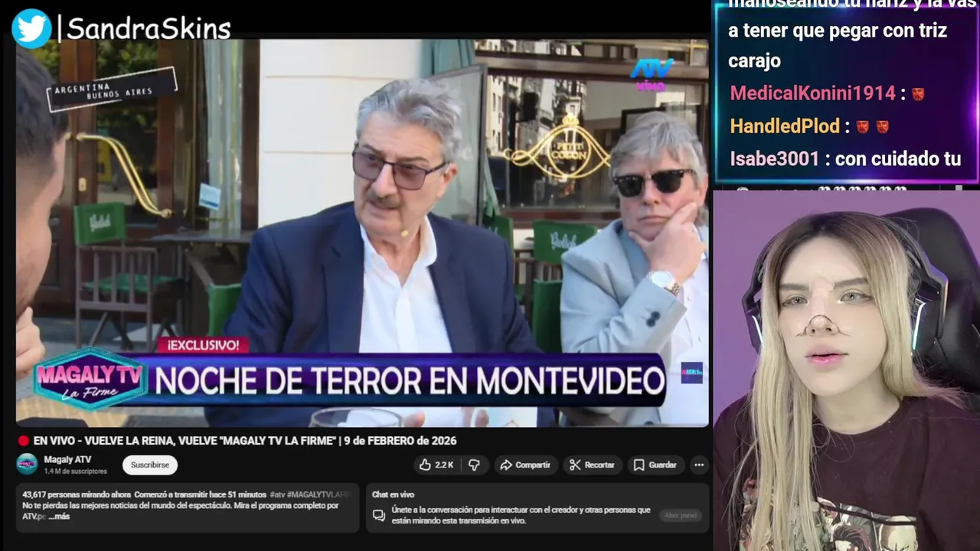Open the live chat with Abrir panel
Screen dimensions: 980x551
pos(680,515)
